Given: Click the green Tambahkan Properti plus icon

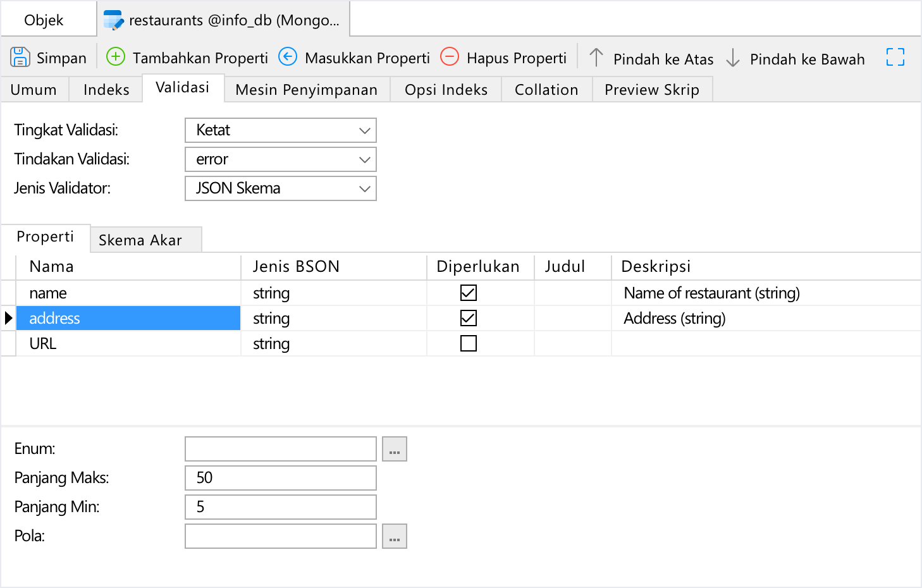Looking at the screenshot, I should [x=116, y=57].
